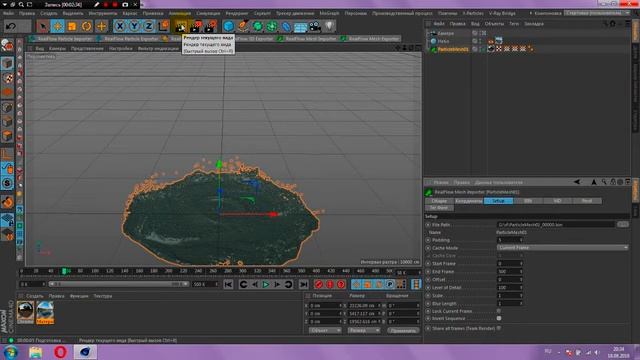640x360 pixels.
Task: Toggle the Snap (S) icon
Action: (7, 183)
